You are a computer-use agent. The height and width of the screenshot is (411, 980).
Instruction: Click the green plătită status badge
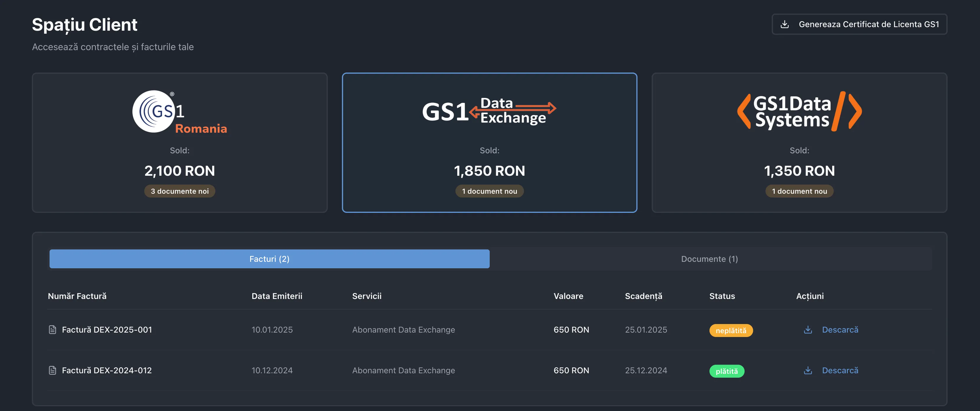(726, 371)
